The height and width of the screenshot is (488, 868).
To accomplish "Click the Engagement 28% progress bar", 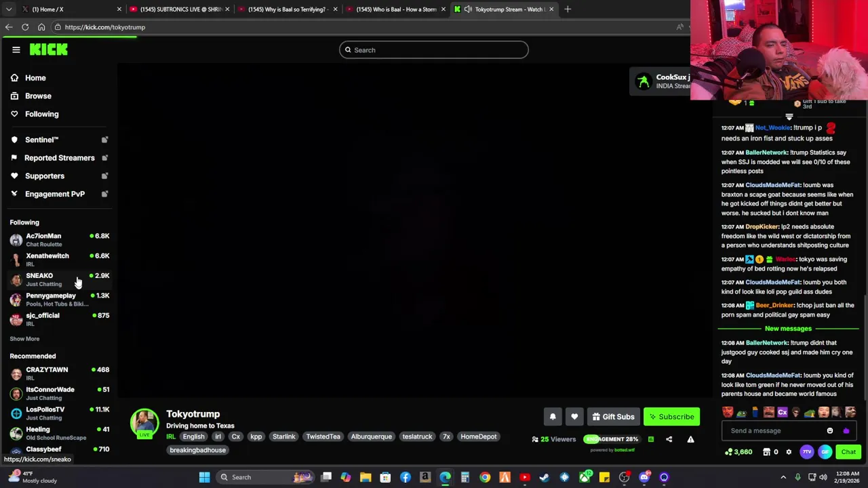I will (x=612, y=439).
